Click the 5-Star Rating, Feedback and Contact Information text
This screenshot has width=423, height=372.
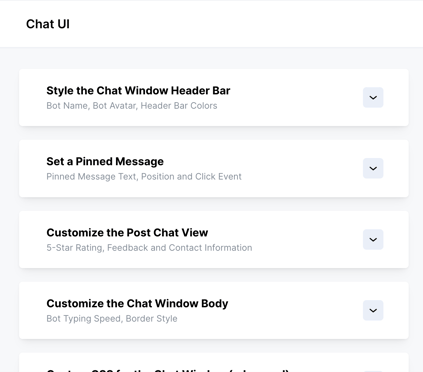[x=149, y=248]
